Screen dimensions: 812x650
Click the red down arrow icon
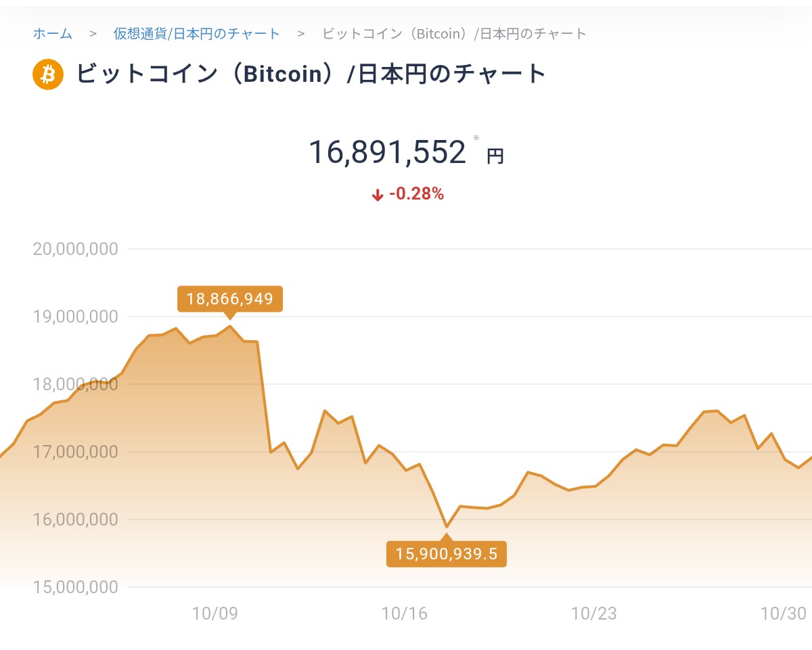378,195
